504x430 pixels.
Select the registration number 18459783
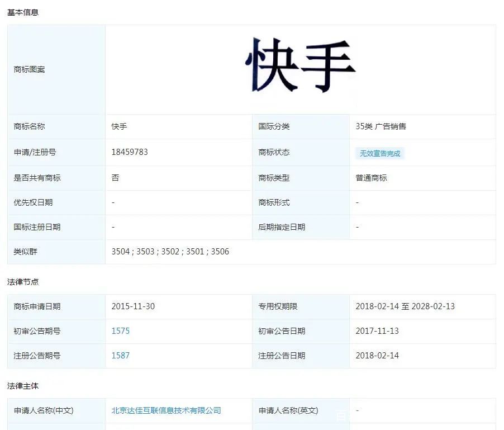tap(129, 152)
